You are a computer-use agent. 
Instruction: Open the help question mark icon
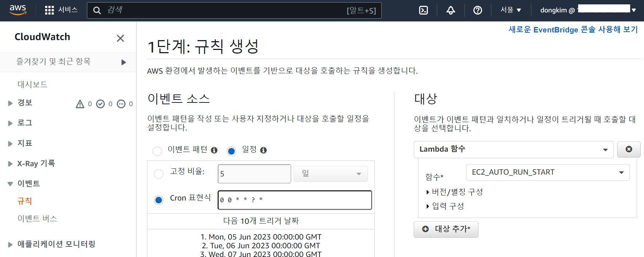(x=478, y=10)
